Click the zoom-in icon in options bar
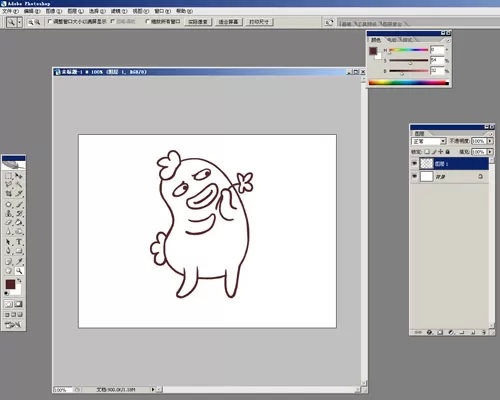This screenshot has height=400, width=500. 31,22
